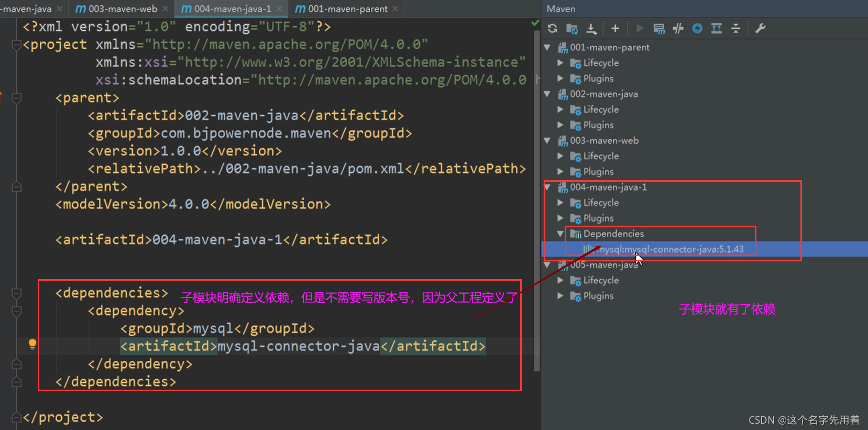Screen dimensions: 868x430
Task: Expand Plugins under 004-maven-java-1
Action: click(561, 218)
